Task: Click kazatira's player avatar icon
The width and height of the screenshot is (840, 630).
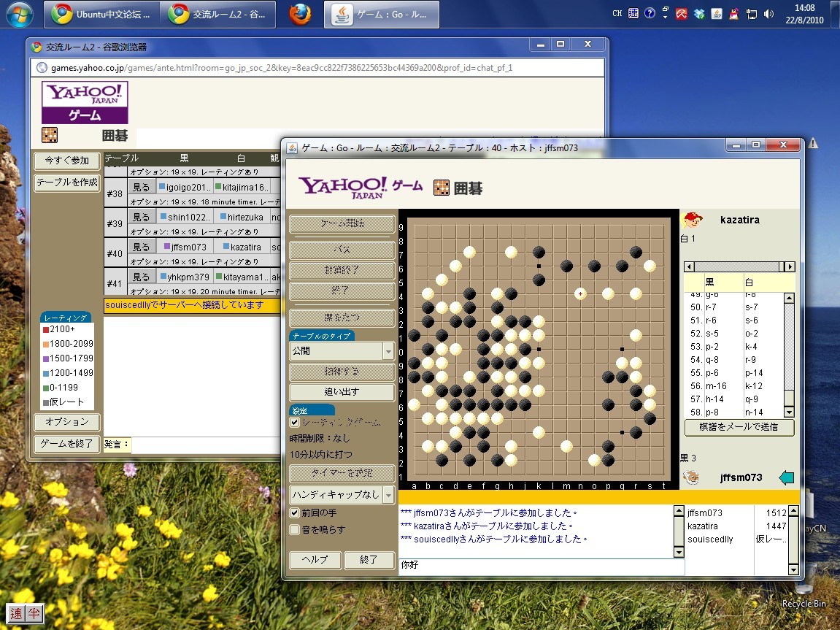Action: coord(692,220)
